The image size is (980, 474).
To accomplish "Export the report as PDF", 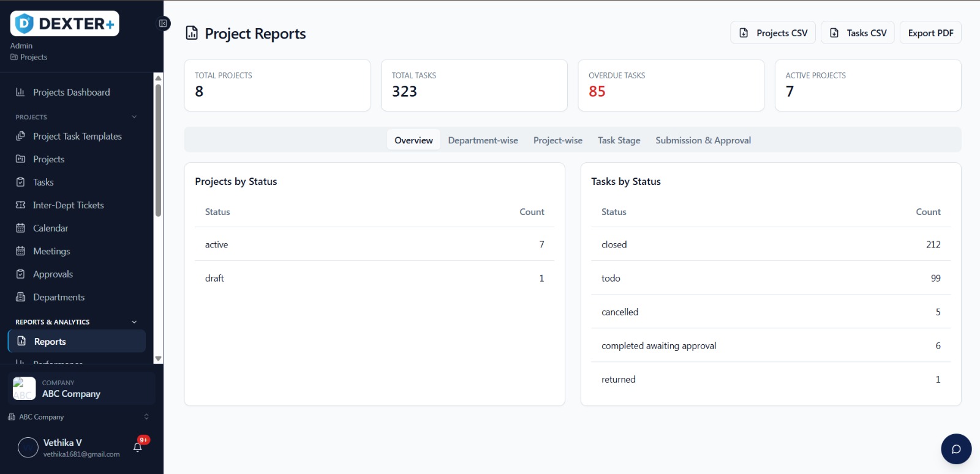I will pyautogui.click(x=930, y=33).
